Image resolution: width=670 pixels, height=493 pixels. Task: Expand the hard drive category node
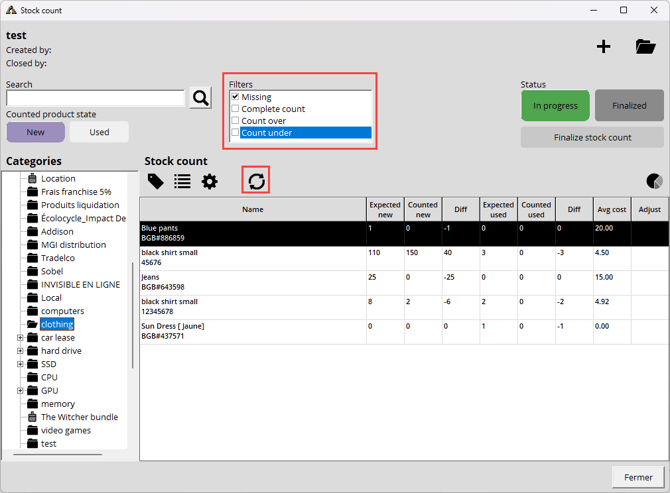tap(20, 351)
